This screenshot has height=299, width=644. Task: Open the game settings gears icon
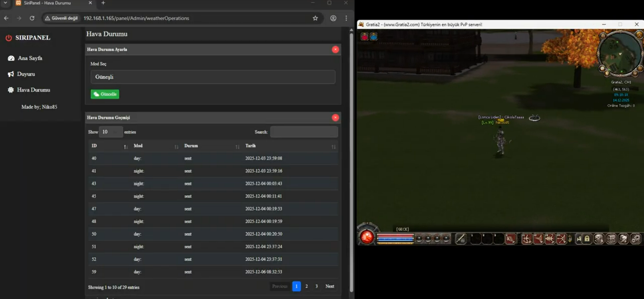point(636,239)
